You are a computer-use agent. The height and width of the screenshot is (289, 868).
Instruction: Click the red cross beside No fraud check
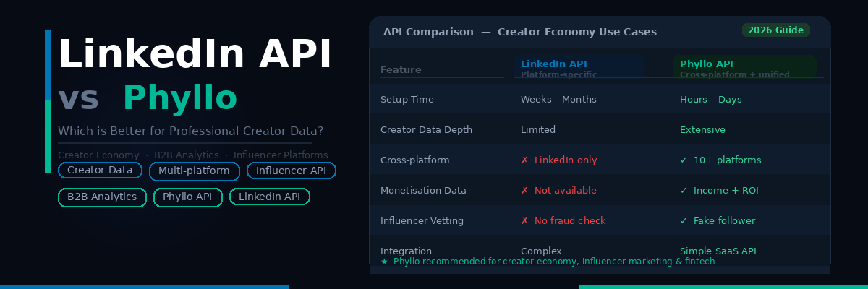coord(524,220)
